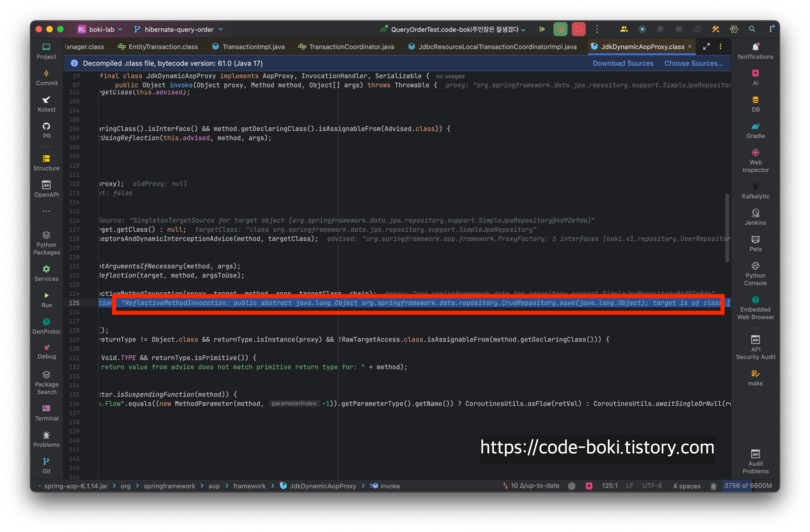Image resolution: width=810 pixels, height=532 pixels.
Task: Open the Commit tool window
Action: click(x=47, y=78)
